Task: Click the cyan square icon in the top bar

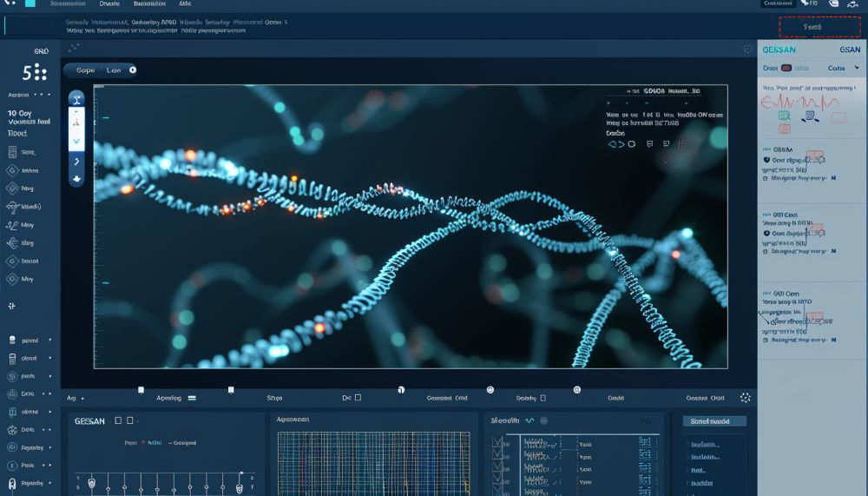Action: click(x=30, y=4)
